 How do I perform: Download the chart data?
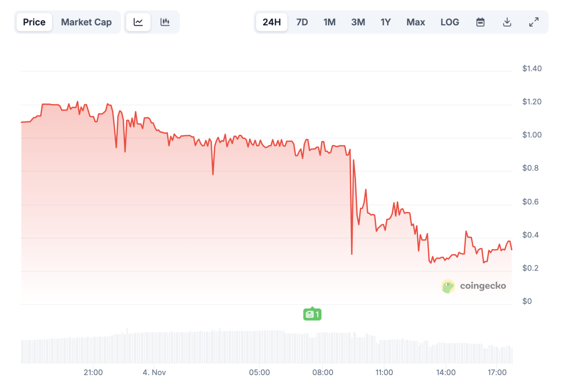(507, 22)
